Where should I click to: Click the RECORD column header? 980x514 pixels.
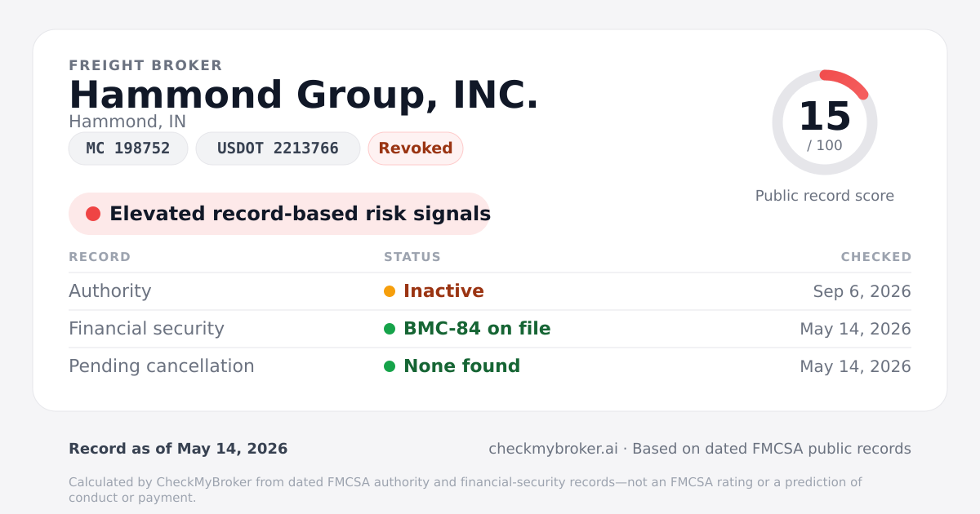pos(100,257)
